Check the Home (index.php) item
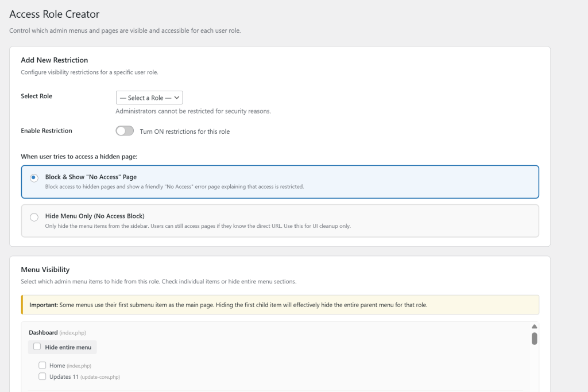 42,364
